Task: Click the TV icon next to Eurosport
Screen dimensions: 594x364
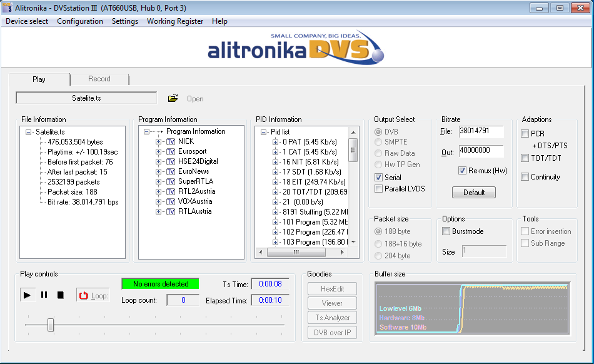Action: pyautogui.click(x=171, y=151)
